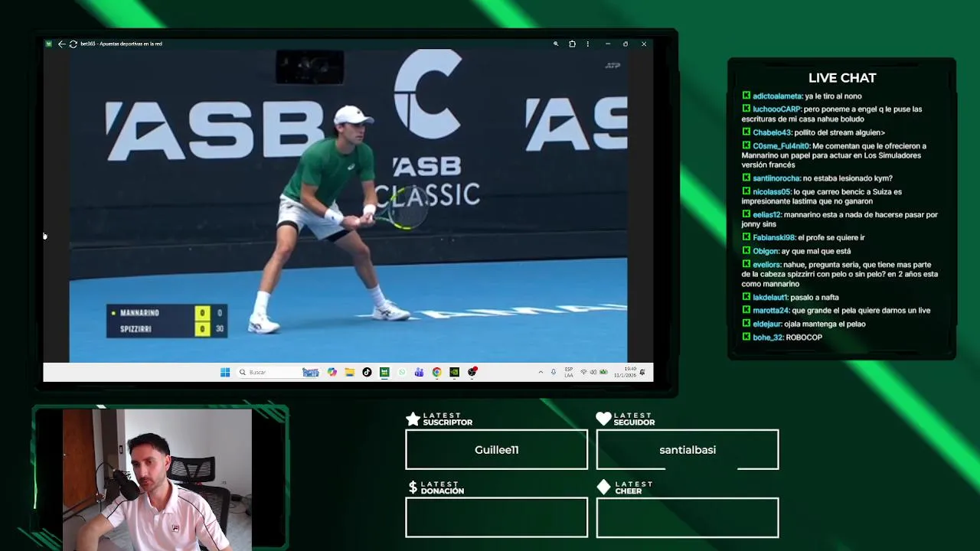
Task: Open the battery tray icon
Action: click(x=603, y=372)
